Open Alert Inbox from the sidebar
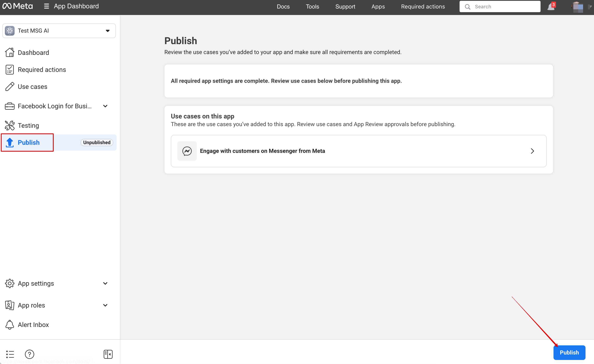 tap(33, 325)
